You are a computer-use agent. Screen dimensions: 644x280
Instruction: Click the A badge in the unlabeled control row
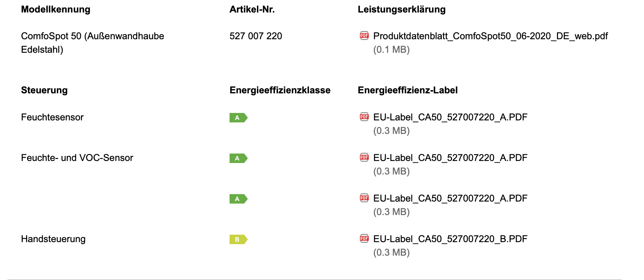click(239, 199)
